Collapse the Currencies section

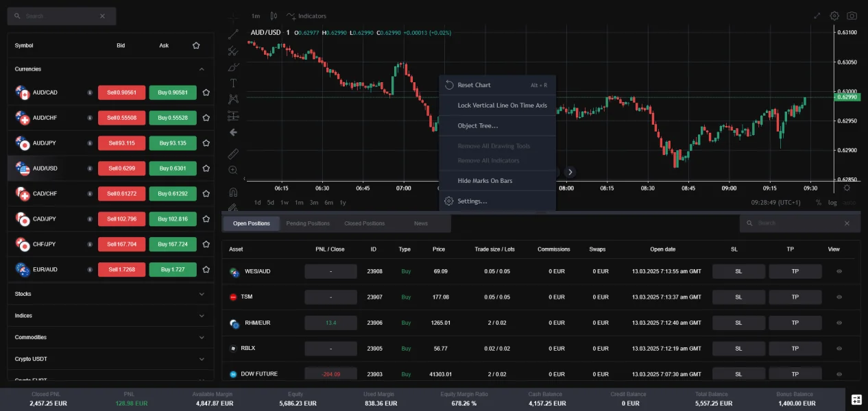tap(202, 69)
